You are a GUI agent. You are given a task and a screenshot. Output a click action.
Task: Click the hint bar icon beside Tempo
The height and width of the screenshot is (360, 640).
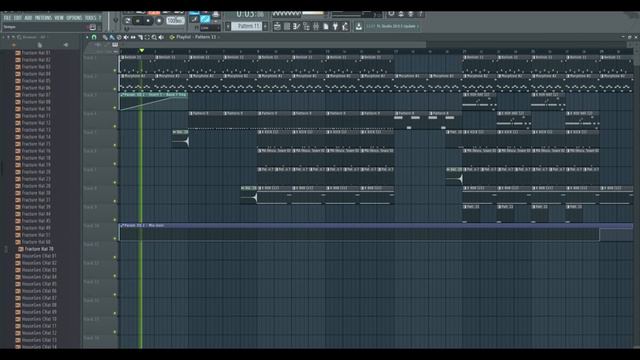(93, 27)
